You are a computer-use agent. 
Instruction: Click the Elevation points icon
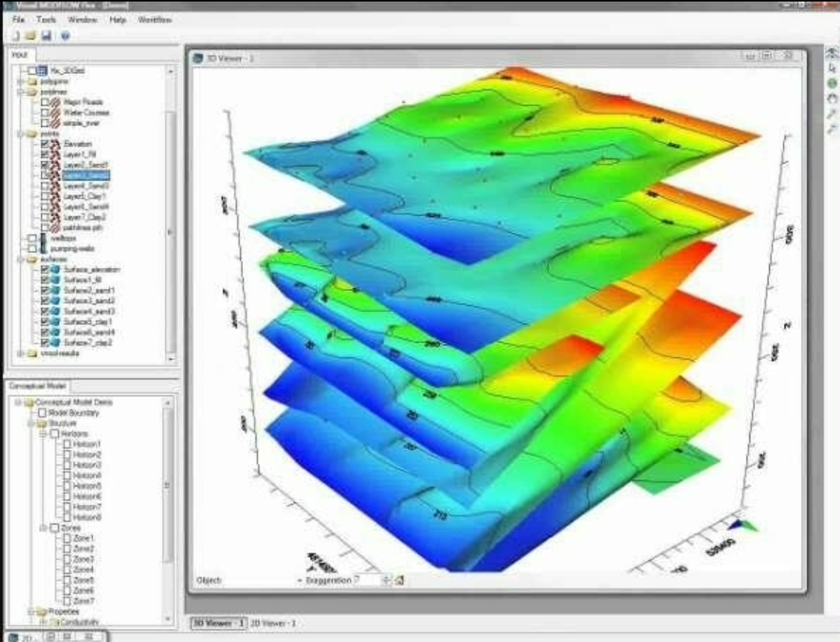tap(55, 143)
